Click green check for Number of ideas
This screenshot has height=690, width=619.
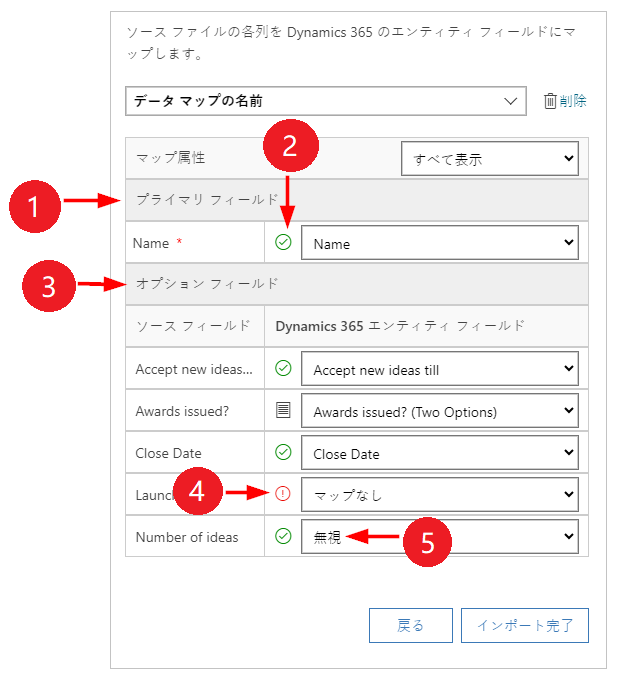tap(283, 537)
